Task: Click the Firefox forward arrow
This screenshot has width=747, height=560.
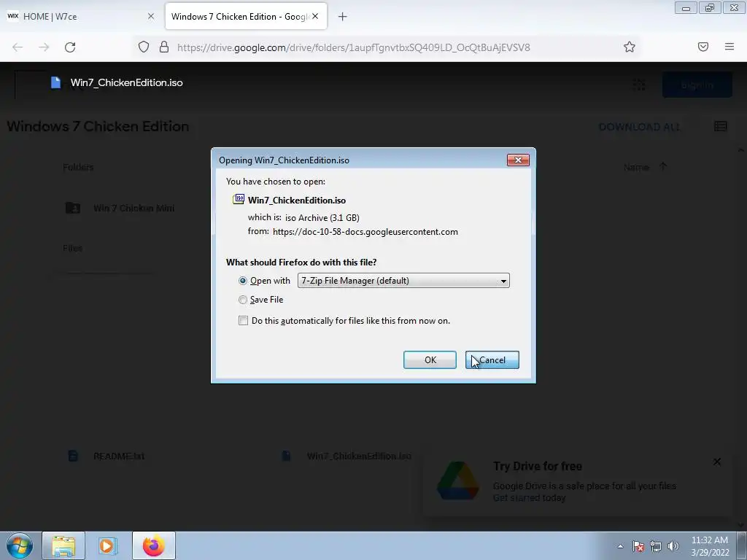Action: point(44,47)
